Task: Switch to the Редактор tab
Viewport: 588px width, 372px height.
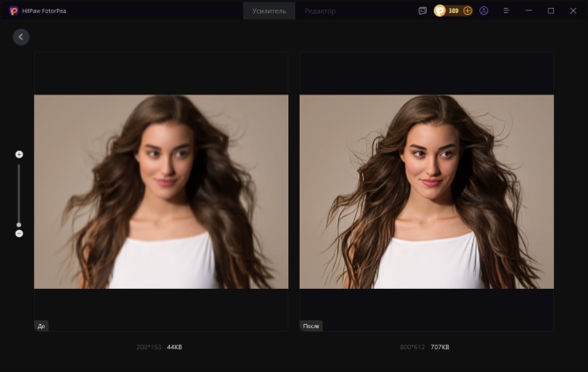Action: [320, 11]
